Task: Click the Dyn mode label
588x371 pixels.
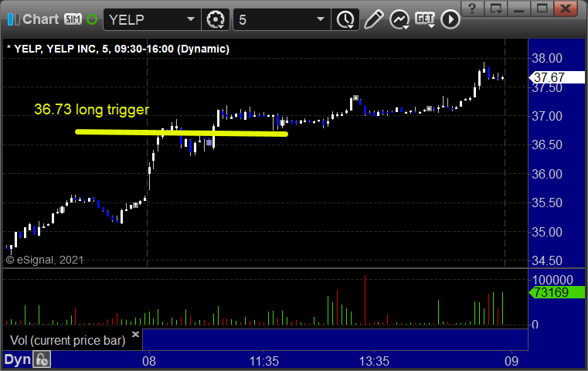Action: click(x=17, y=359)
